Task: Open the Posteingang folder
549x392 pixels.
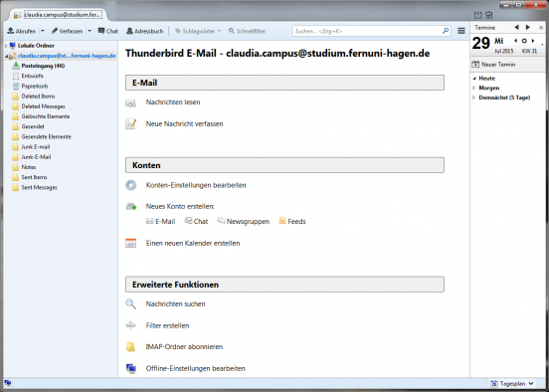Action: [43, 66]
